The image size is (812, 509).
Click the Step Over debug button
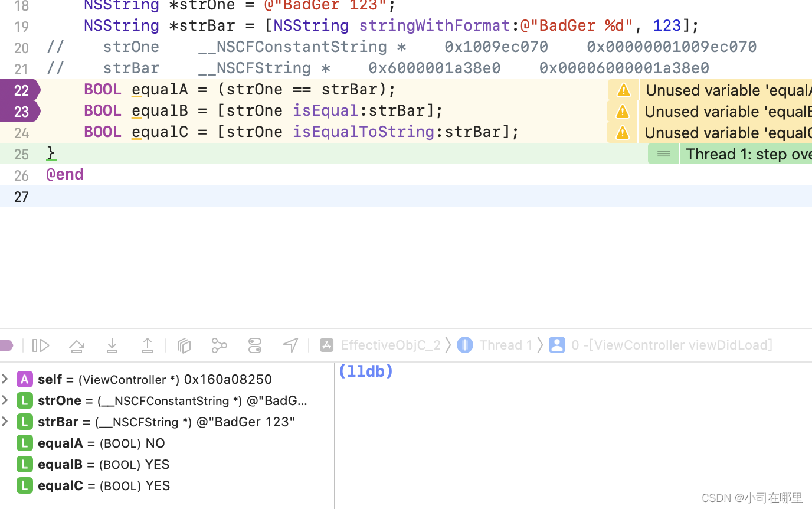77,345
